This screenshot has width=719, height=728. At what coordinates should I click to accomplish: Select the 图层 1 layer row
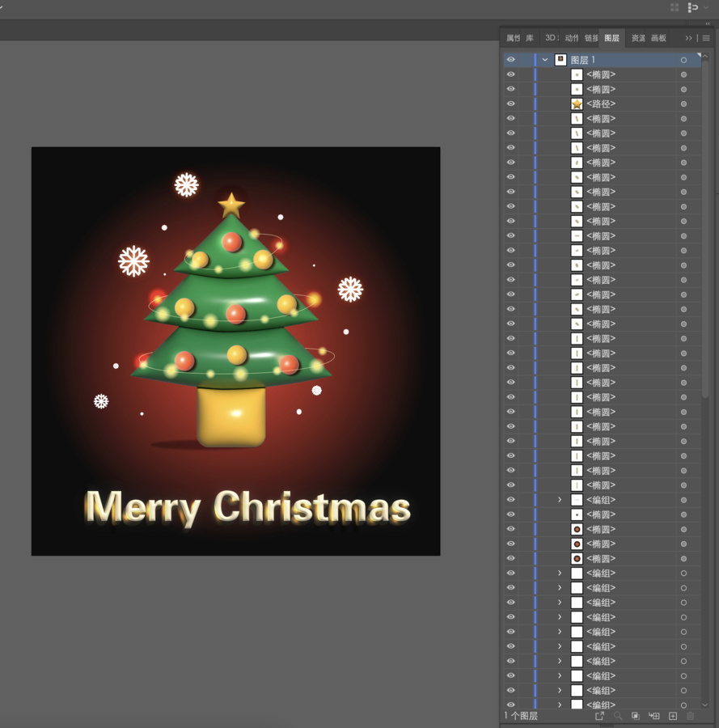coord(603,60)
